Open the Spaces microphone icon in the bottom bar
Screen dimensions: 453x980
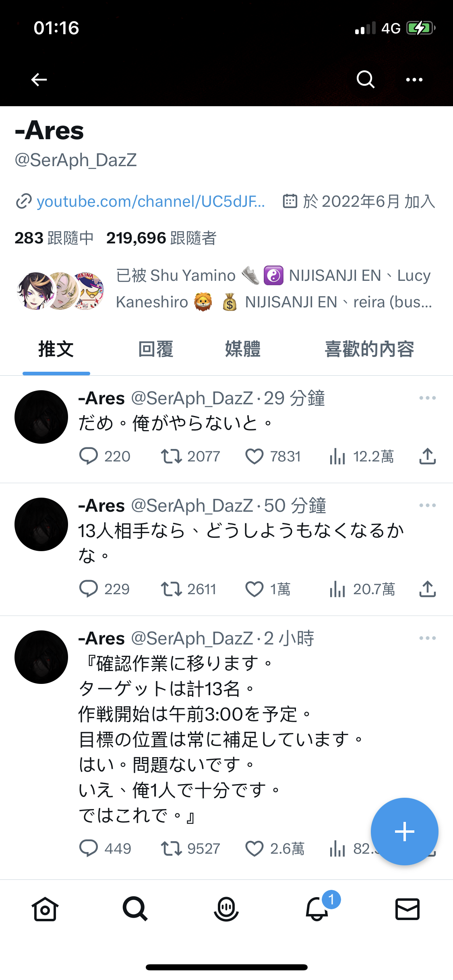[x=226, y=909]
